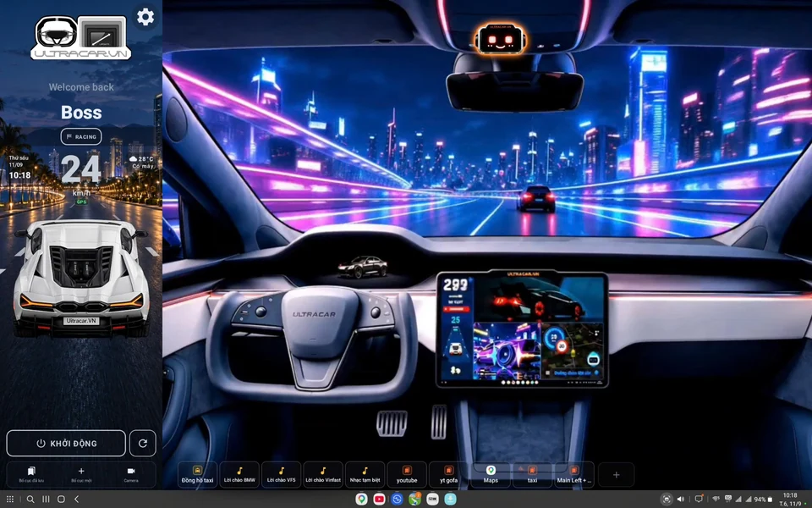Open the Camera option in left panel

[x=131, y=474]
